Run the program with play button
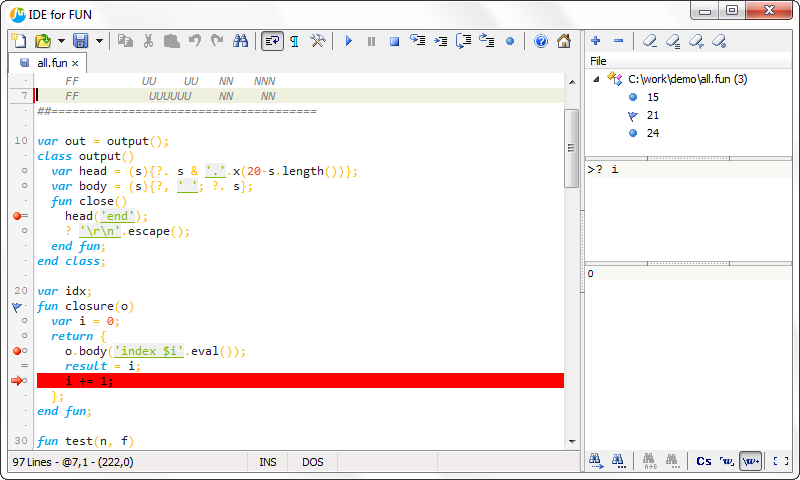800x480 pixels. (348, 41)
